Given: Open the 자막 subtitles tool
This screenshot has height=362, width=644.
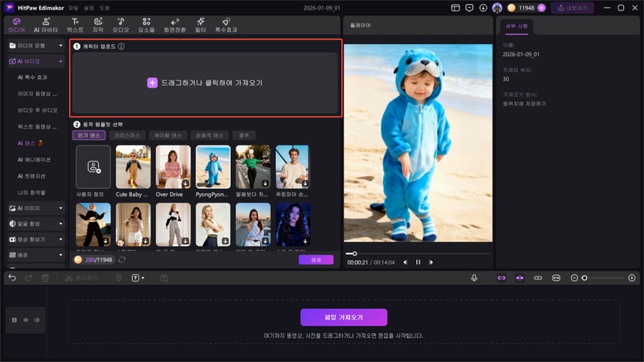Looking at the screenshot, I should (98, 25).
